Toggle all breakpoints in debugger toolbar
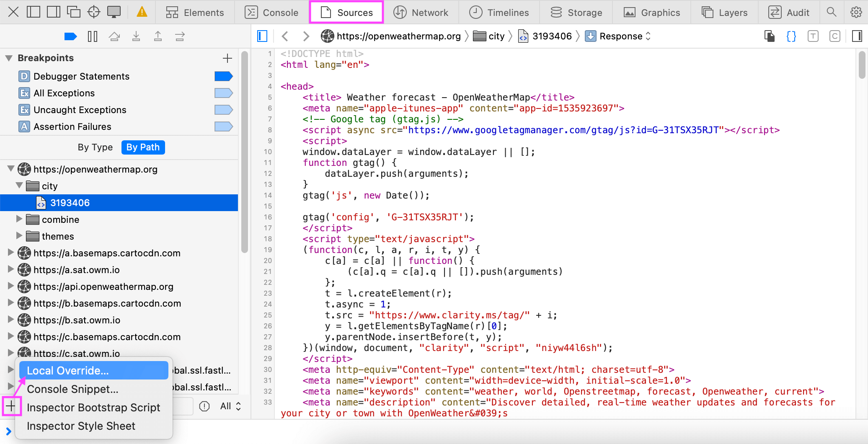This screenshot has width=868, height=444. pos(70,36)
